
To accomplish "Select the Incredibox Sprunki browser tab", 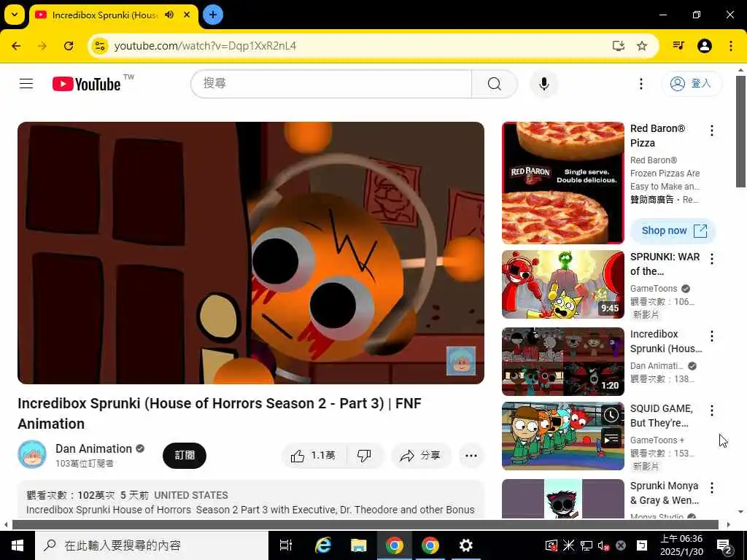I will pos(113,15).
